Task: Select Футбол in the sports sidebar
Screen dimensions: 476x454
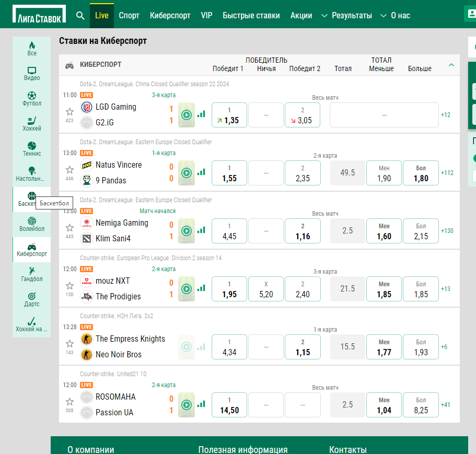Action: coord(32,99)
